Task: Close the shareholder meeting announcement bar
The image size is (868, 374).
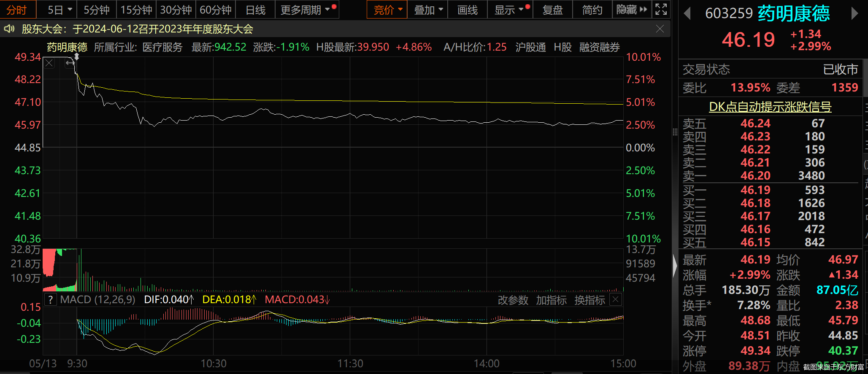Action: tap(660, 29)
